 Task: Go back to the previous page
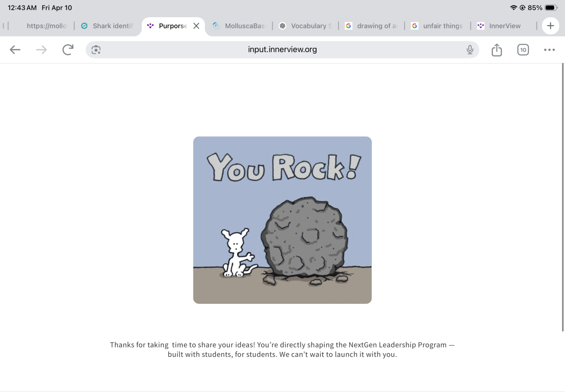[x=15, y=50]
